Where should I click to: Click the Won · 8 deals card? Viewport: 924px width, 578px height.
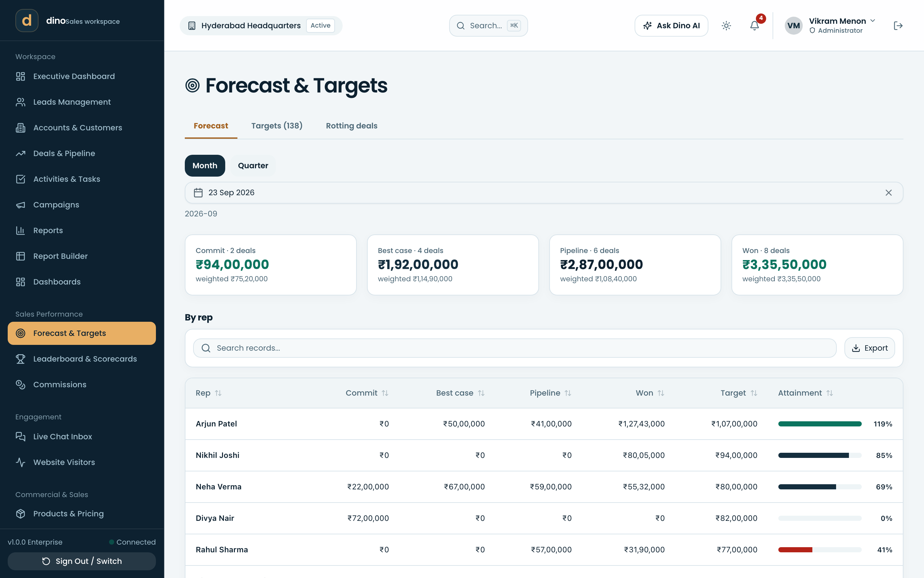click(x=817, y=265)
